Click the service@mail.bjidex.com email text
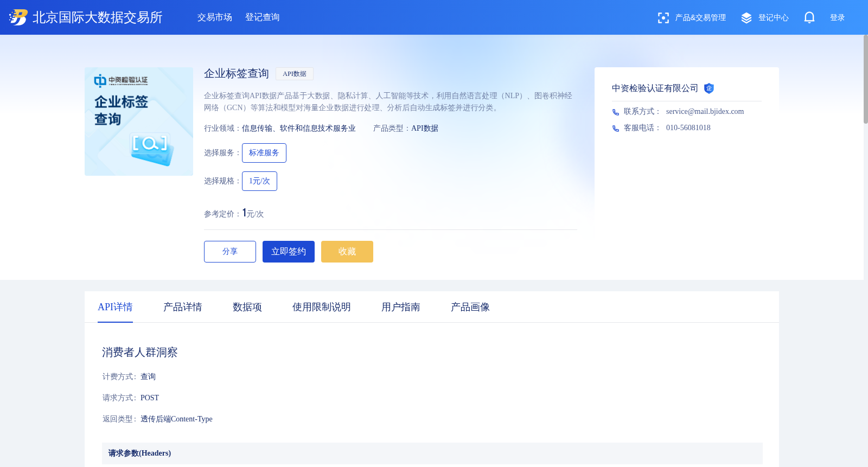The width and height of the screenshot is (868, 467). 705,112
